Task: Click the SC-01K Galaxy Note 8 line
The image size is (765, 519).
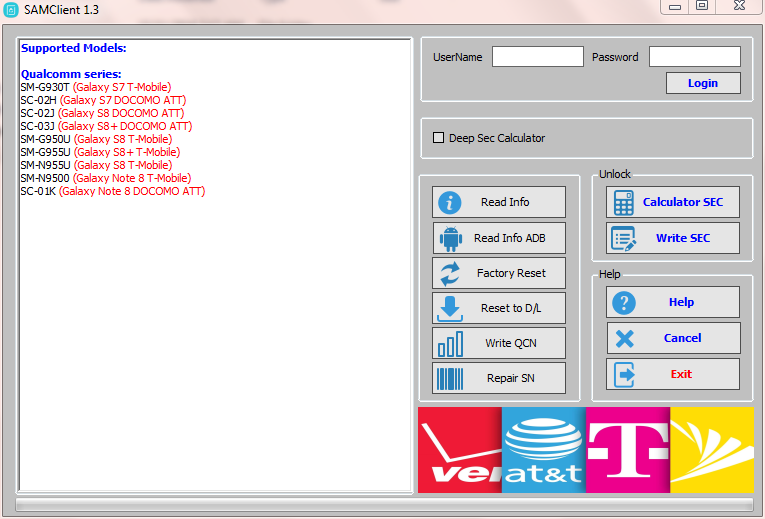Action: pos(113,191)
